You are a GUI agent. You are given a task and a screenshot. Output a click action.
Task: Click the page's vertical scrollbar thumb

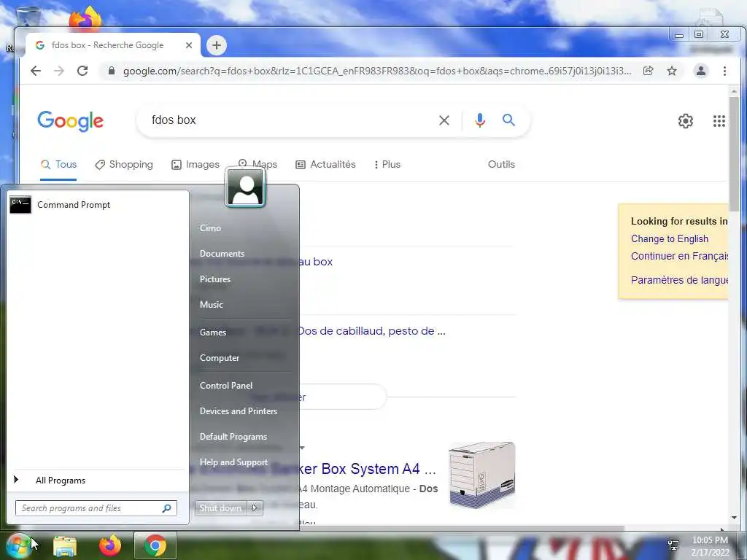[734, 153]
